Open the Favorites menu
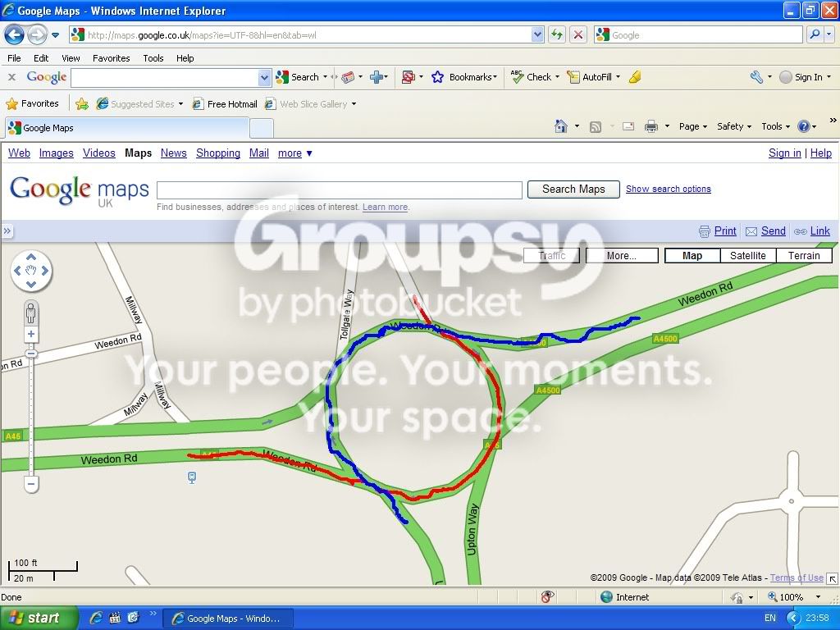Image resolution: width=840 pixels, height=630 pixels. 111,58
